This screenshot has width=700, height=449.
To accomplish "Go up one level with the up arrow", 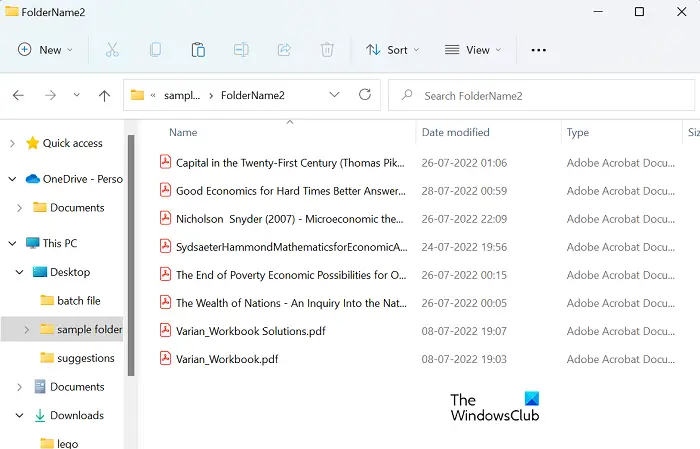I will (104, 95).
